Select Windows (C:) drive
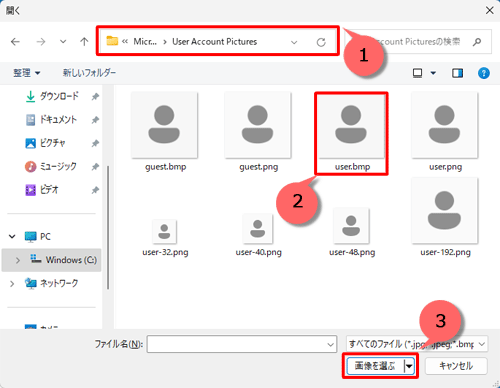The height and width of the screenshot is (388, 500). tap(63, 260)
